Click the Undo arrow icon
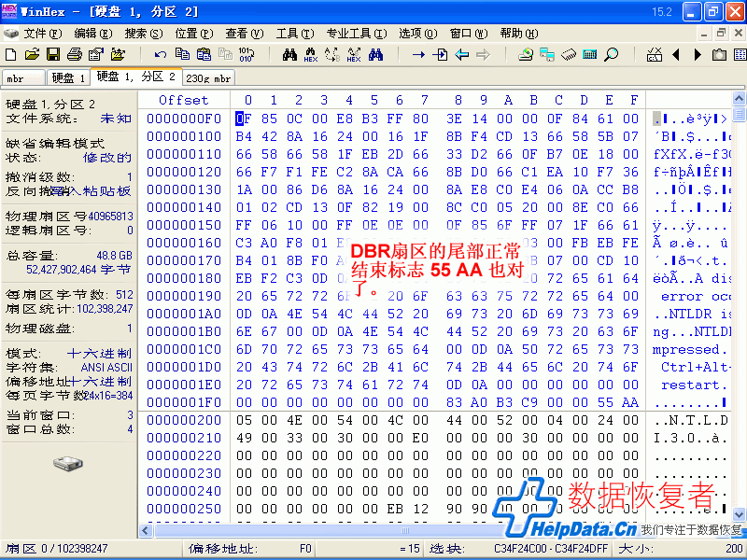 [x=161, y=54]
